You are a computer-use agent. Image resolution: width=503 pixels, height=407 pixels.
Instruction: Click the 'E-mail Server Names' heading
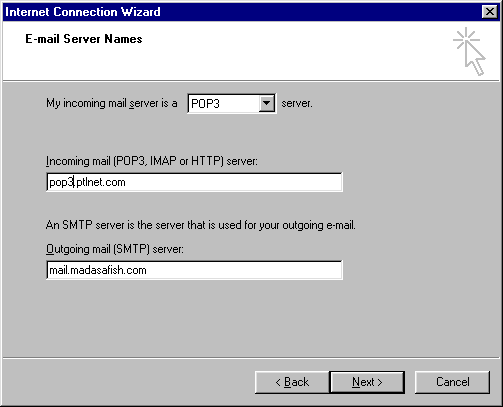(x=84, y=39)
